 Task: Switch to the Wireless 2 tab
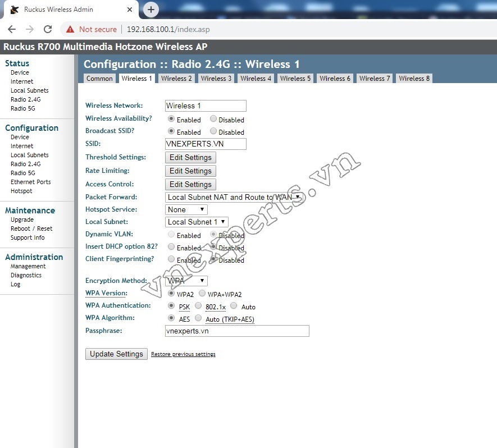point(176,79)
